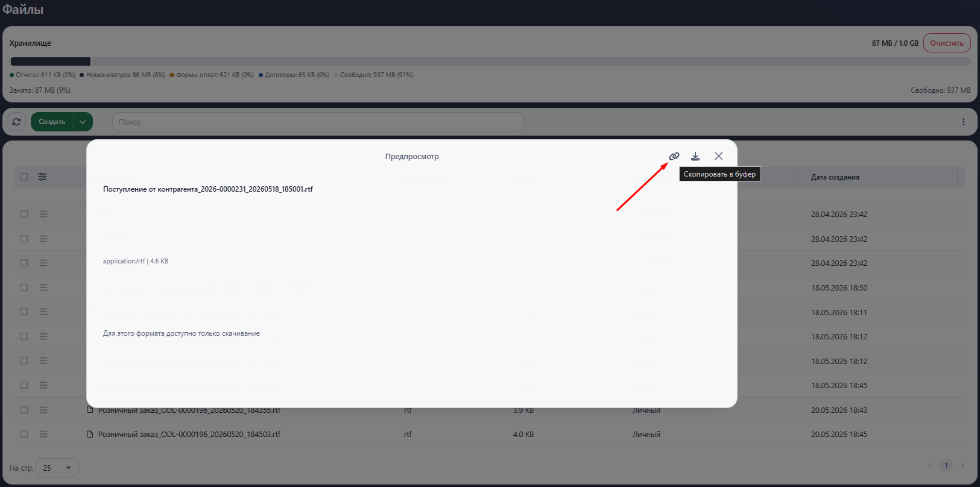Screen dimensions: 980x487
Task: Open row menu for 28.04.2026 first file
Action: [x=43, y=214]
